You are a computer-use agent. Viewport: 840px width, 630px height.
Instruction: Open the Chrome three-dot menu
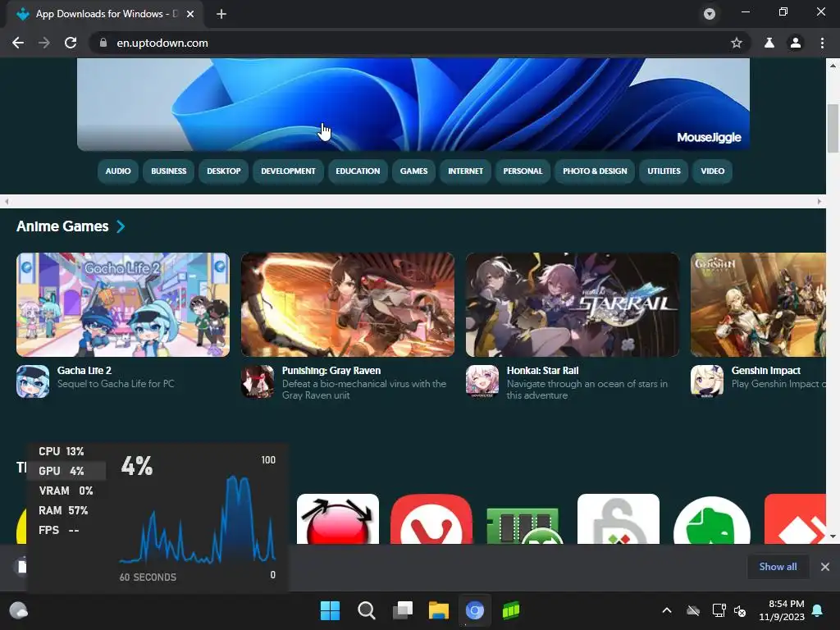click(x=822, y=43)
